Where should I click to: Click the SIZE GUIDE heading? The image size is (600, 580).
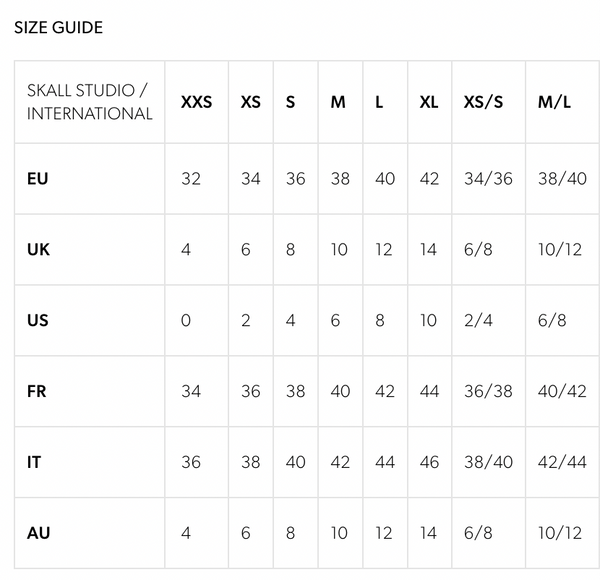tap(58, 27)
